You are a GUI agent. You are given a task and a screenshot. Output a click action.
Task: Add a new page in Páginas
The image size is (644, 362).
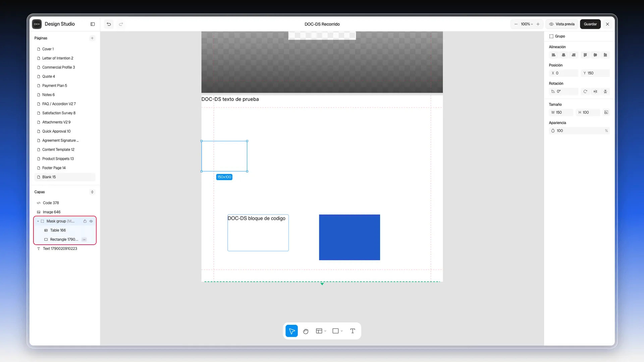[x=92, y=38]
